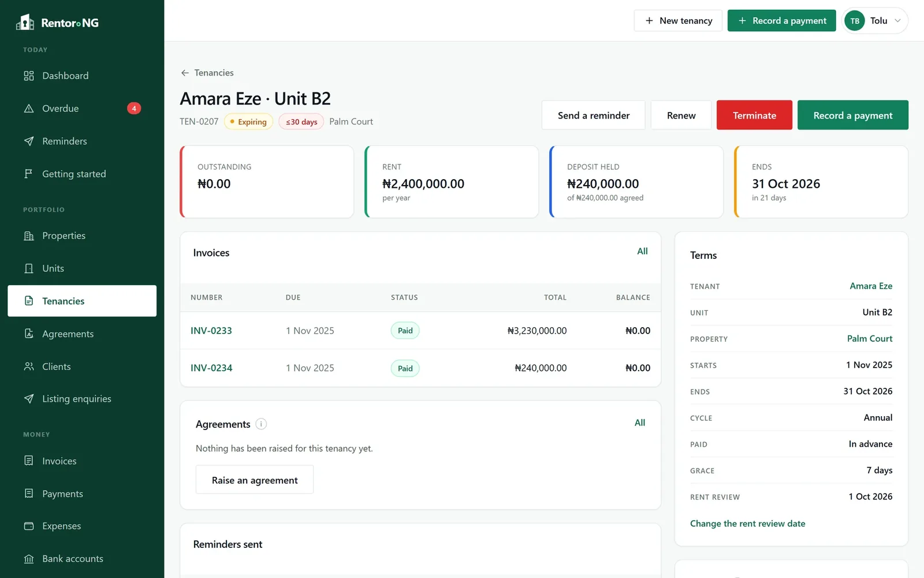Click the Tenancies document icon
This screenshot has height=578, width=924.
[x=29, y=301]
